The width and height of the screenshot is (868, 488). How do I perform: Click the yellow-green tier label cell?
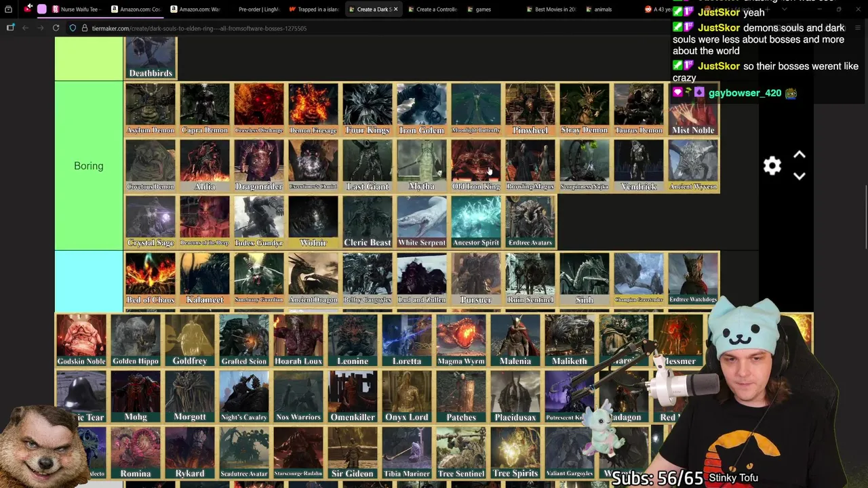(89, 59)
